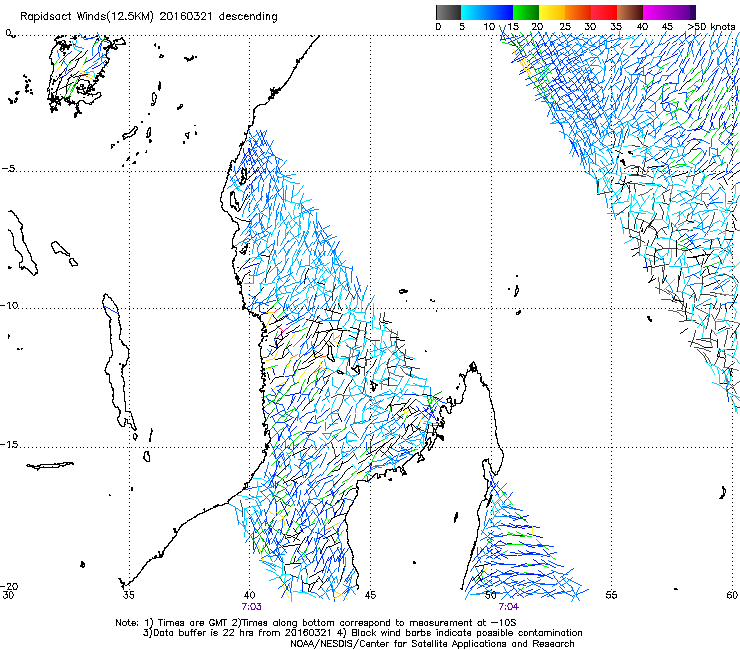The image size is (740, 650).
Task: Click the brown 35-40 knots legend segment
Action: point(630,12)
